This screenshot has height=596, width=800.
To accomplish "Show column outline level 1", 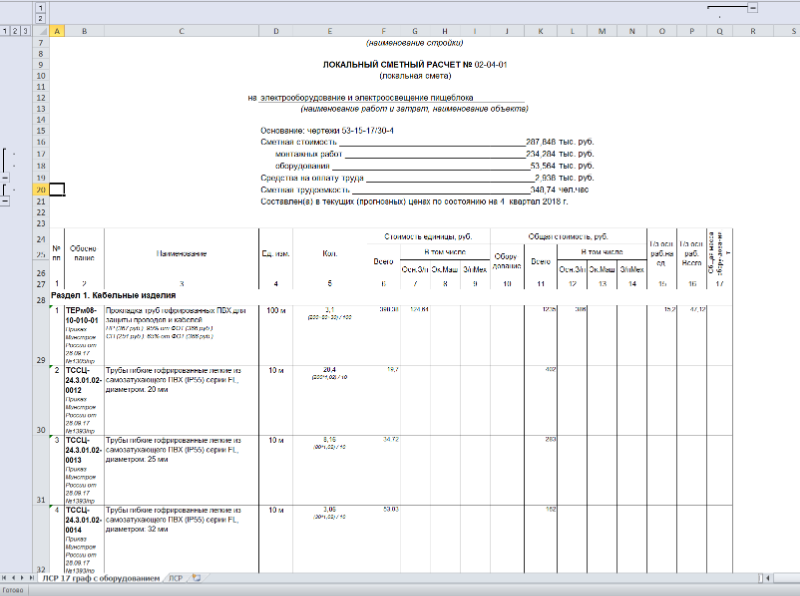I will tap(40, 8).
